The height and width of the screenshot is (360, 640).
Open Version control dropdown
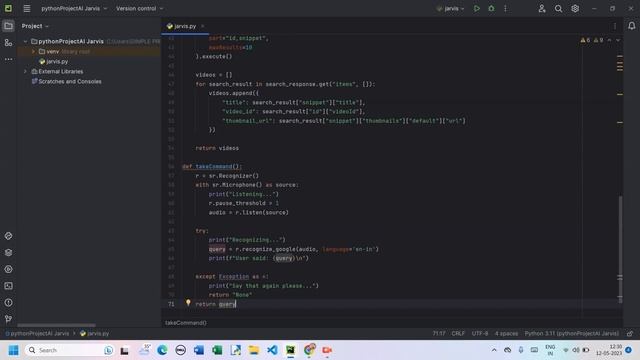coord(139,8)
